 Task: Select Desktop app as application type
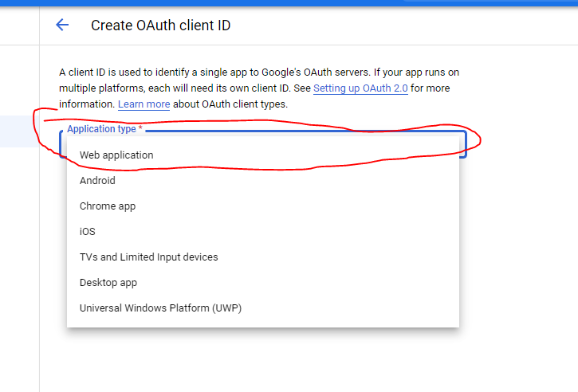pyautogui.click(x=108, y=282)
